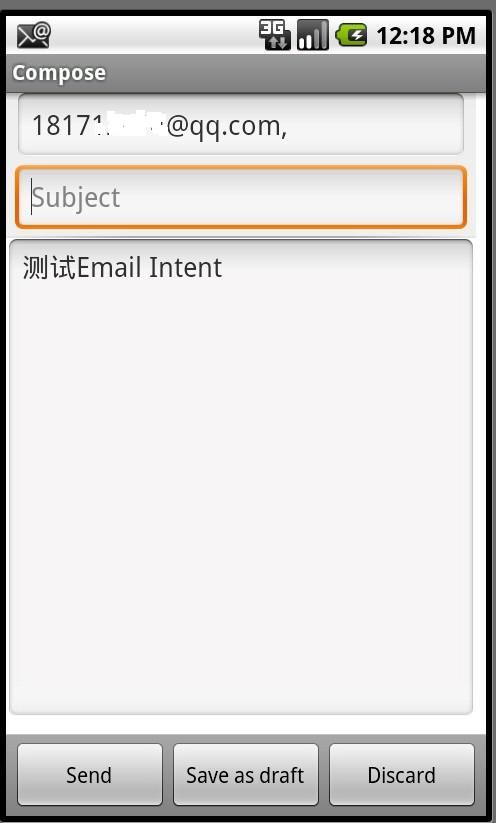Focus the recipient address field

coord(241,124)
